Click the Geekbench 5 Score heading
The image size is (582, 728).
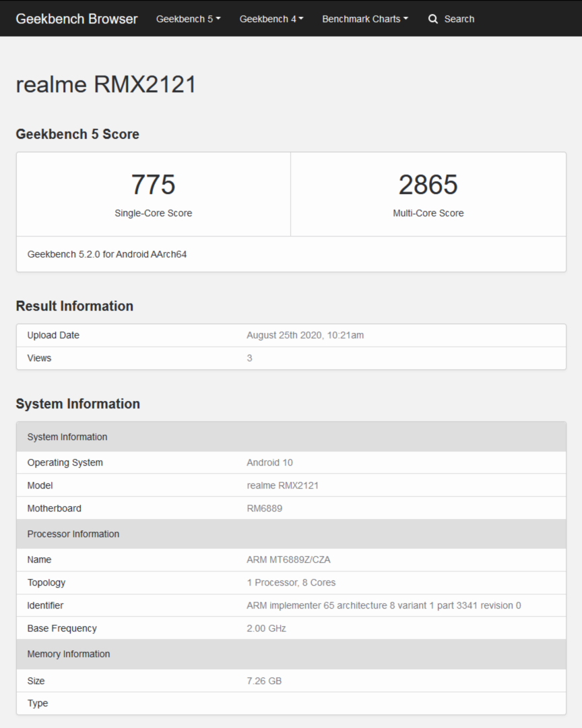click(x=77, y=134)
